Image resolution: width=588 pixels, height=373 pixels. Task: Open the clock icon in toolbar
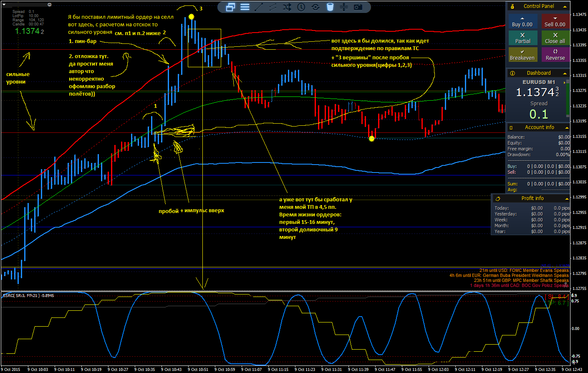pyautogui.click(x=301, y=7)
